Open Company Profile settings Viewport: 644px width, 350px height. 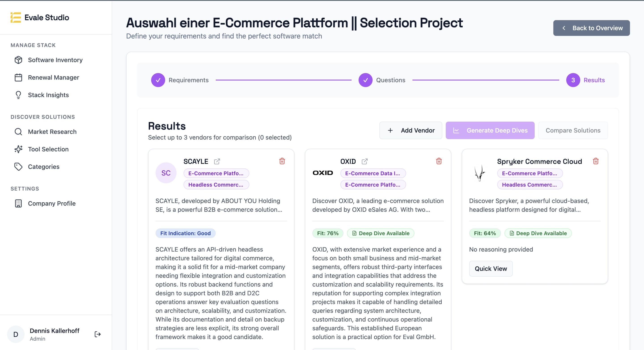tap(51, 203)
